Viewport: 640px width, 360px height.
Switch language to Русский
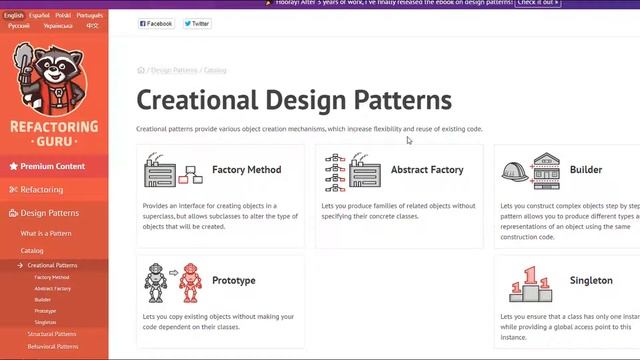pos(19,26)
